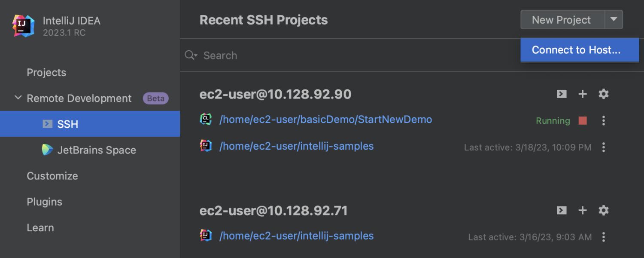Viewport: 644px width, 258px height.
Task: Open terminal for host 10.128.92.90
Action: 562,94
